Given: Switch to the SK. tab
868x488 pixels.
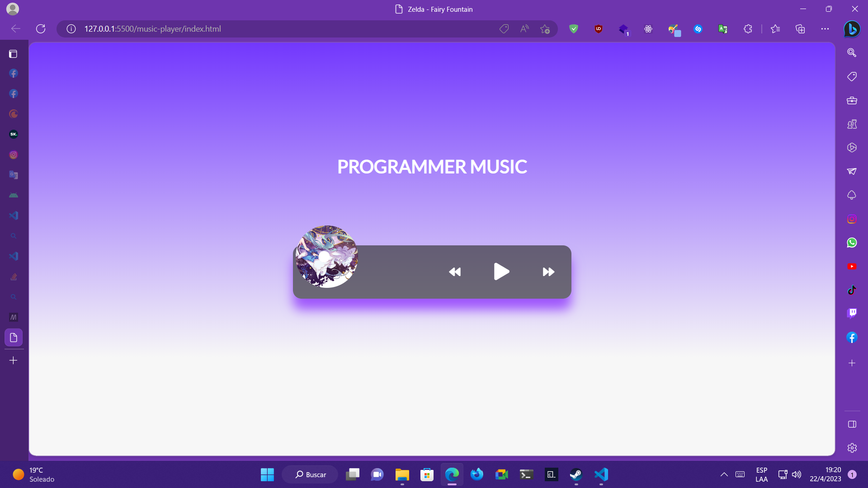Looking at the screenshot, I should [x=14, y=134].
